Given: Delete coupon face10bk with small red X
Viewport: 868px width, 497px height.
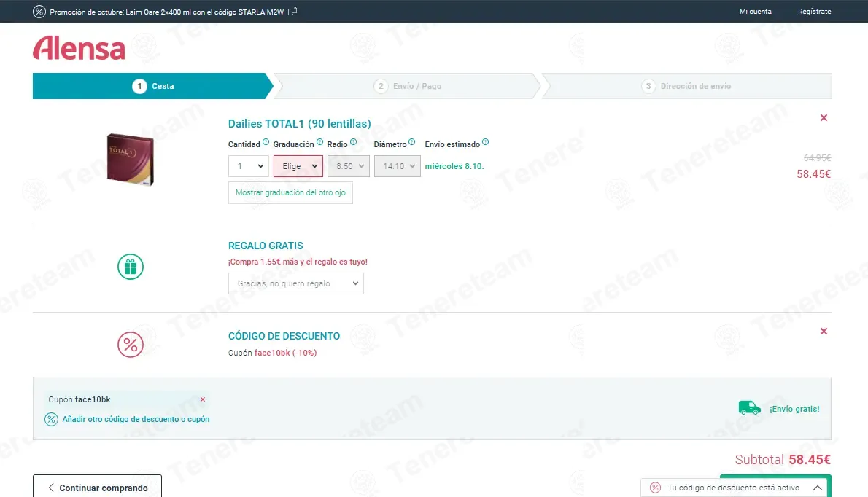Looking at the screenshot, I should 203,399.
